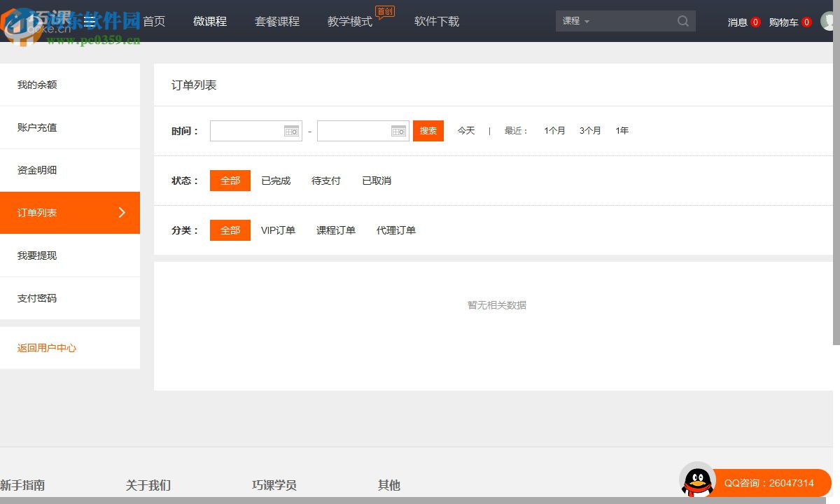This screenshot has width=840, height=504.
Task: Click the 搜索 search button
Action: [x=428, y=130]
